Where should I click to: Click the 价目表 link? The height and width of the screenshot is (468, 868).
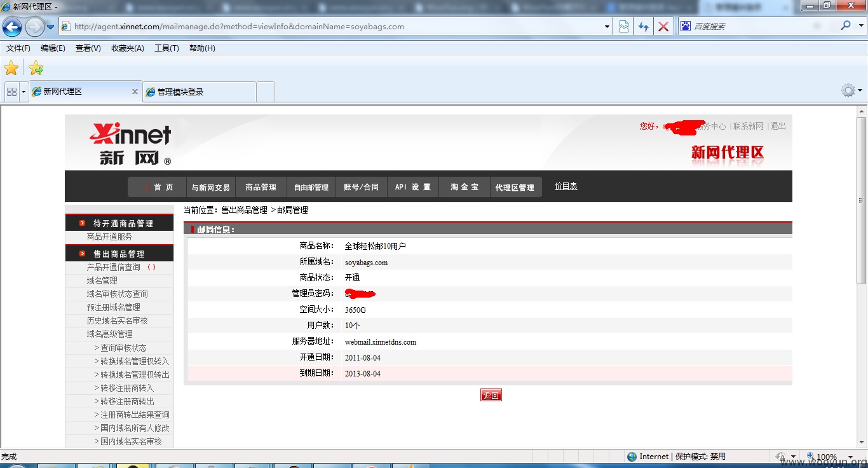tap(566, 186)
